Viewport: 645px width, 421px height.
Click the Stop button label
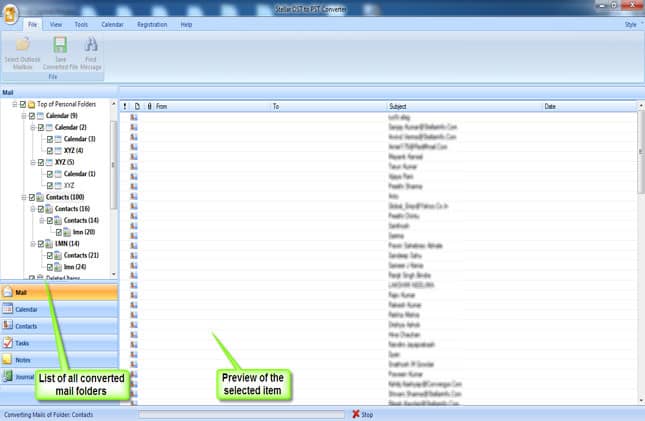click(x=367, y=414)
